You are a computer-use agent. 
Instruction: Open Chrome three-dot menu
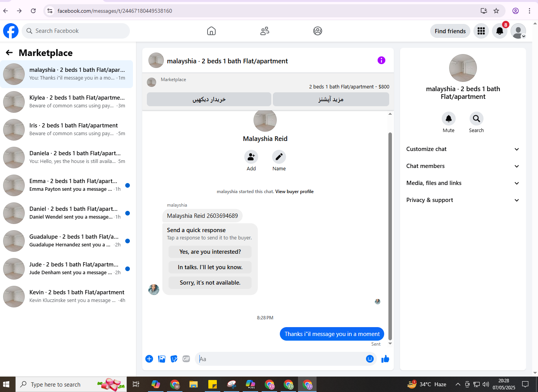529,11
